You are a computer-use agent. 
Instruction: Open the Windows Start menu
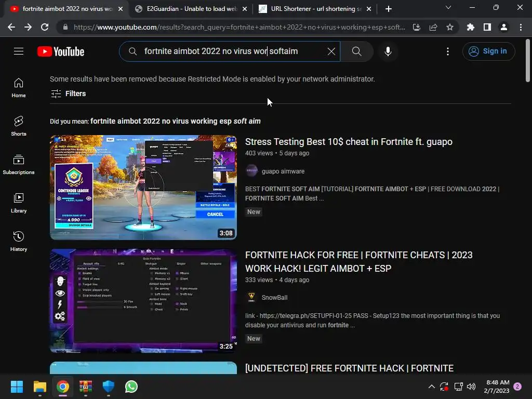[x=17, y=387]
